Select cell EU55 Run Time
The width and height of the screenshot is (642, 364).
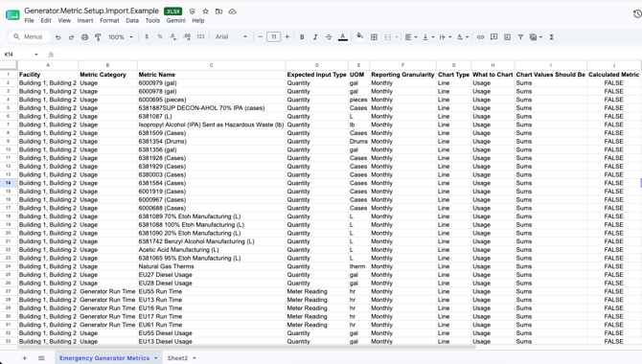coord(211,291)
